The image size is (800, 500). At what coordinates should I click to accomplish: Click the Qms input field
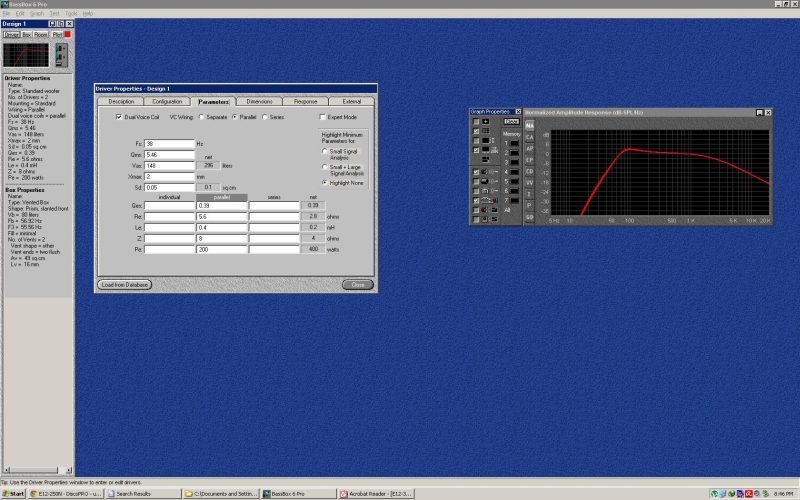(x=169, y=155)
